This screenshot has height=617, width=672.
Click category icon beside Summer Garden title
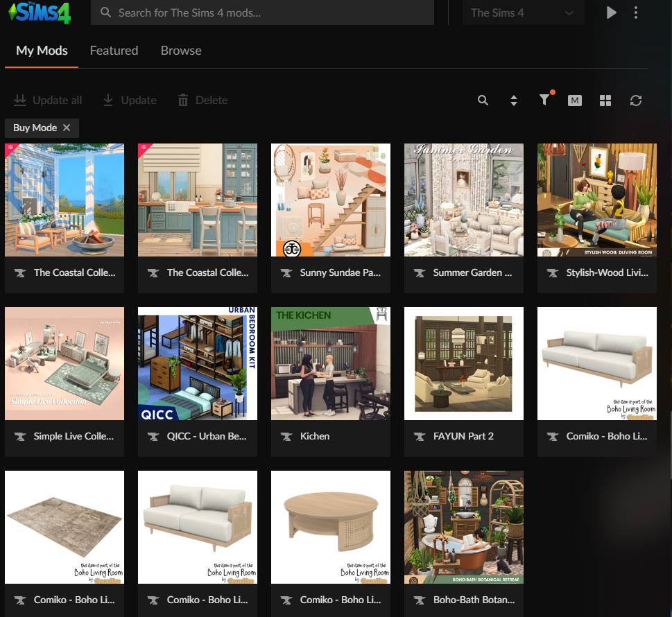(x=420, y=273)
